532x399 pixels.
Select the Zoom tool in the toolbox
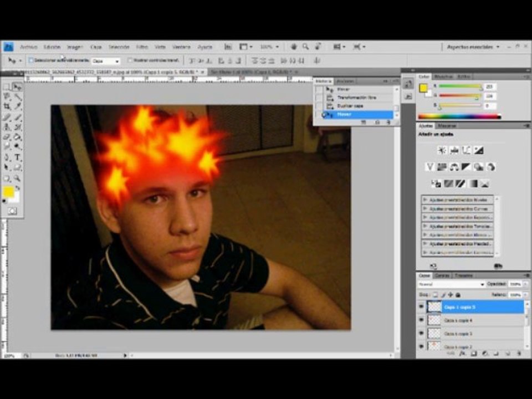point(17,178)
